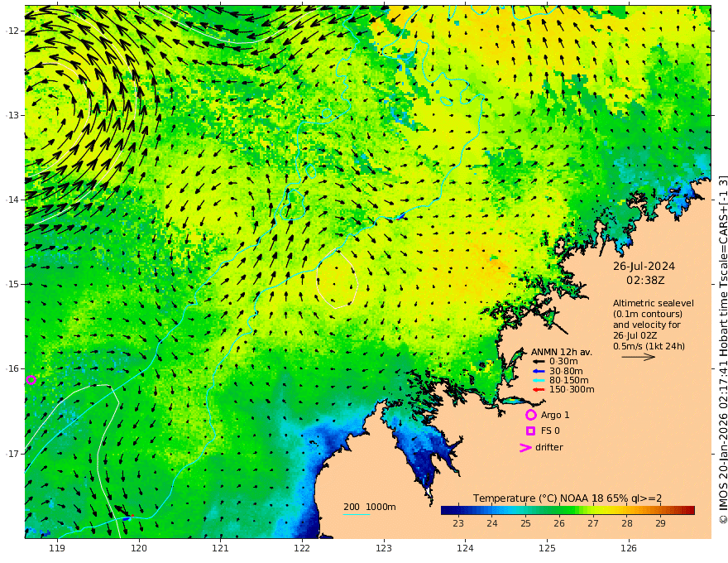Click the '200 1000m' depth legend text
728x563 pixels.
[370, 507]
